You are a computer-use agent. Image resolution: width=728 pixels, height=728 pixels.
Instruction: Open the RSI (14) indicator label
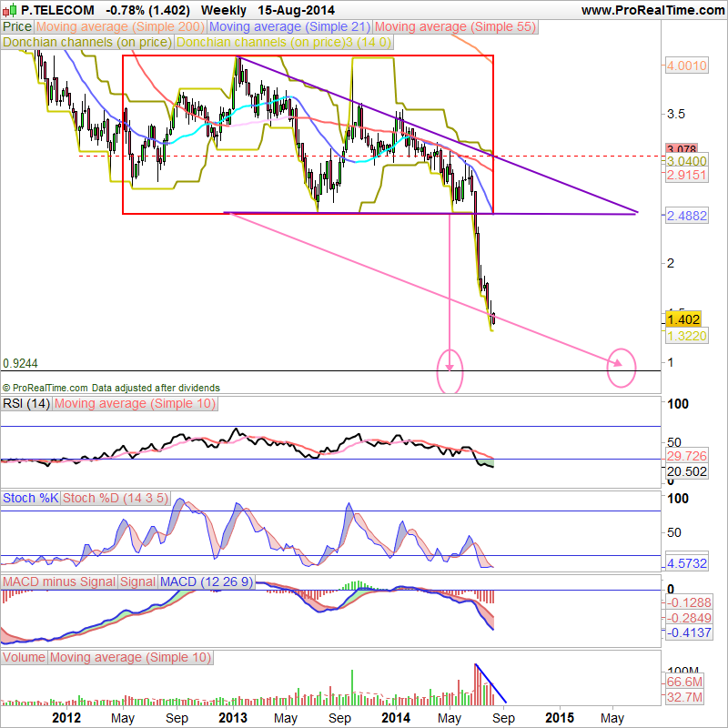tap(26, 403)
